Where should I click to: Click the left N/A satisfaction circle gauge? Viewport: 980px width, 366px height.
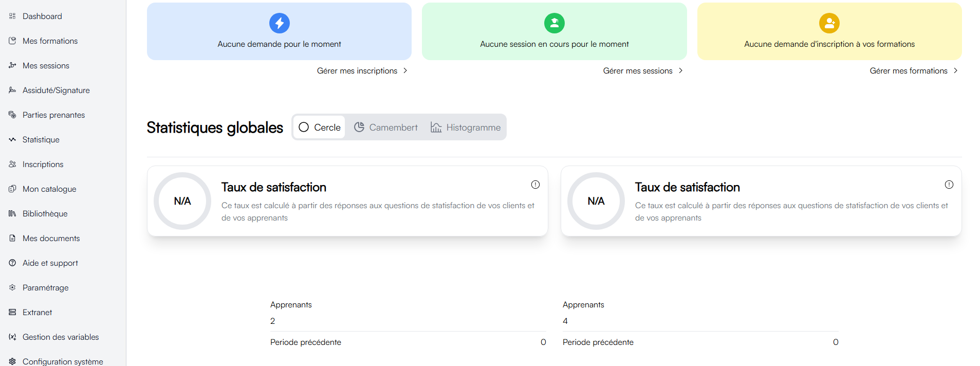[x=182, y=201]
